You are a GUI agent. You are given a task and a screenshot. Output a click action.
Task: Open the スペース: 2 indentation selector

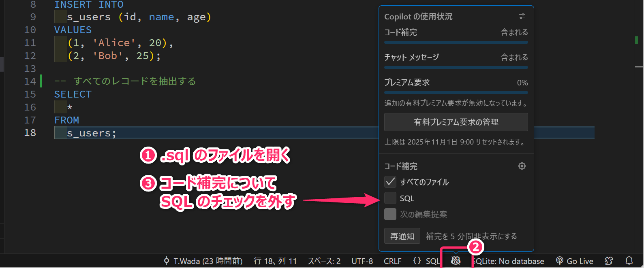(324, 261)
